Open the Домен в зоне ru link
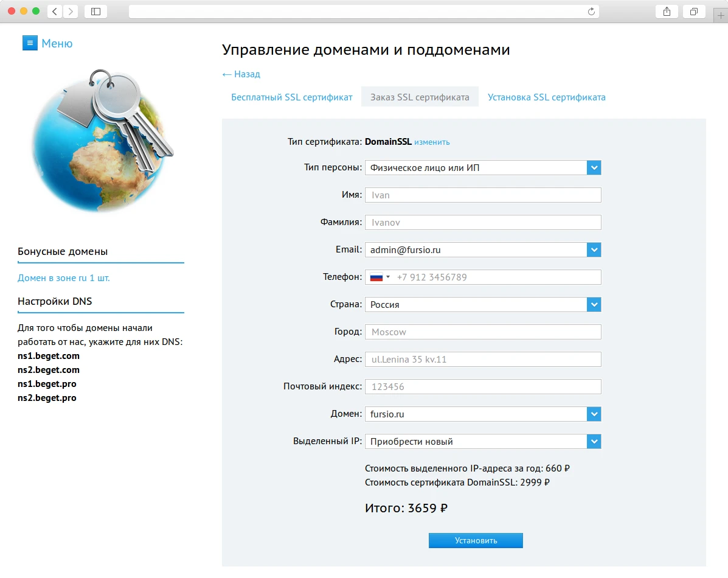 tap(64, 277)
